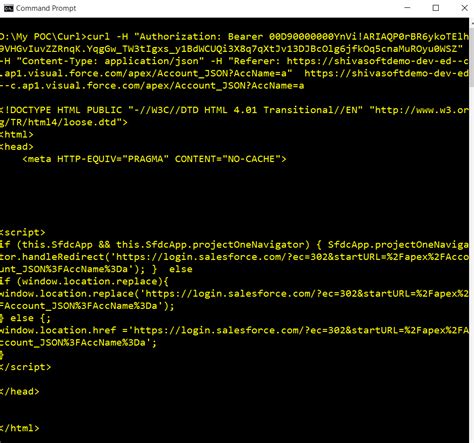The height and width of the screenshot is (443, 474).
Task: Minimize the Command Prompt window
Action: coord(407,8)
